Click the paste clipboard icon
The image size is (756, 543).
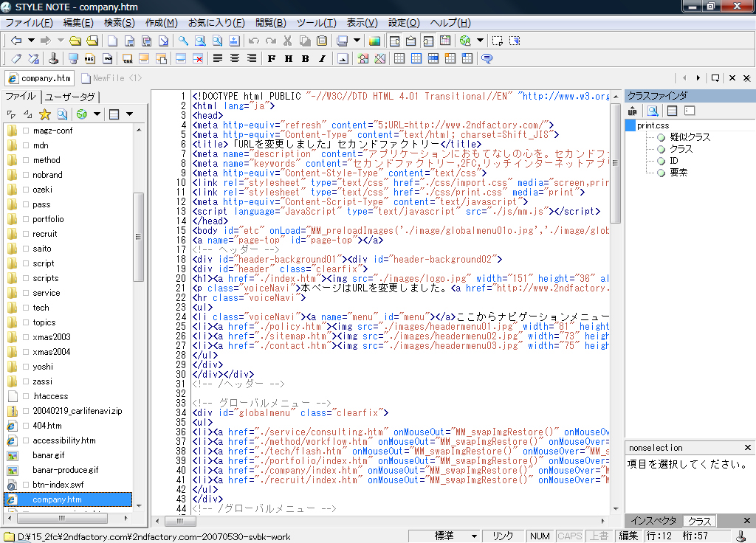tap(322, 41)
